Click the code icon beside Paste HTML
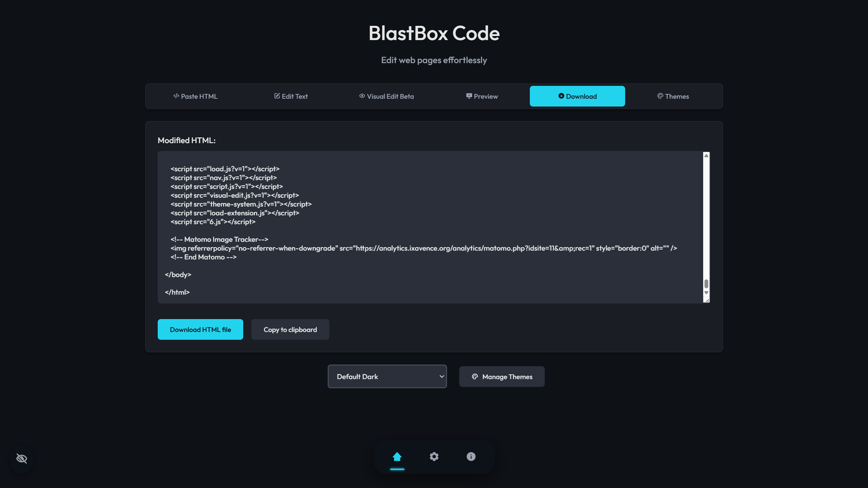This screenshot has width=868, height=488. click(x=176, y=96)
